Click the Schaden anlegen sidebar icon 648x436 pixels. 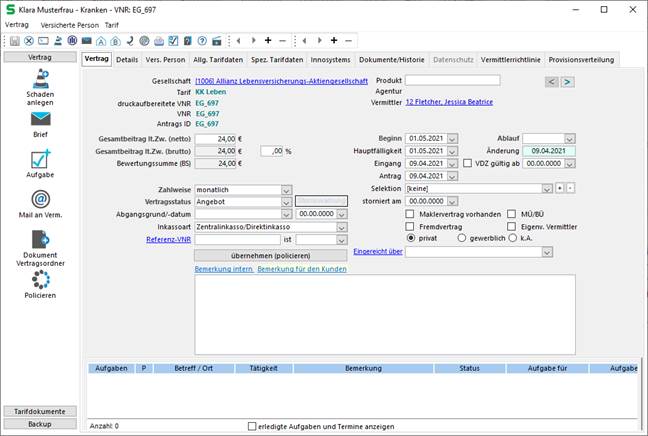[40, 83]
